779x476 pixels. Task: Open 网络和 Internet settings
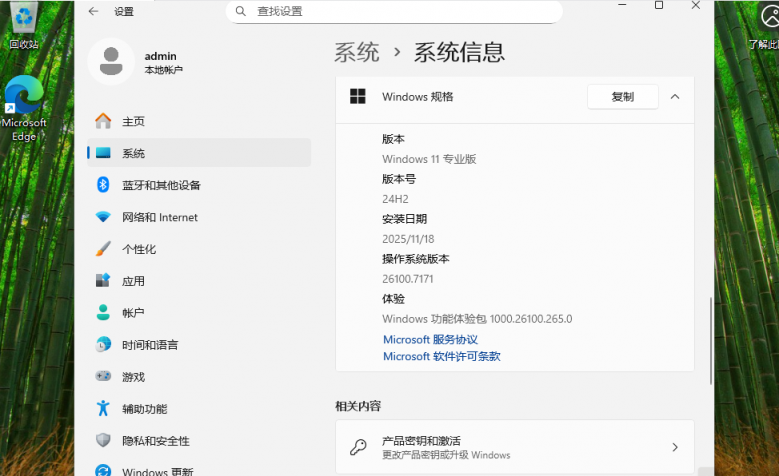point(159,217)
